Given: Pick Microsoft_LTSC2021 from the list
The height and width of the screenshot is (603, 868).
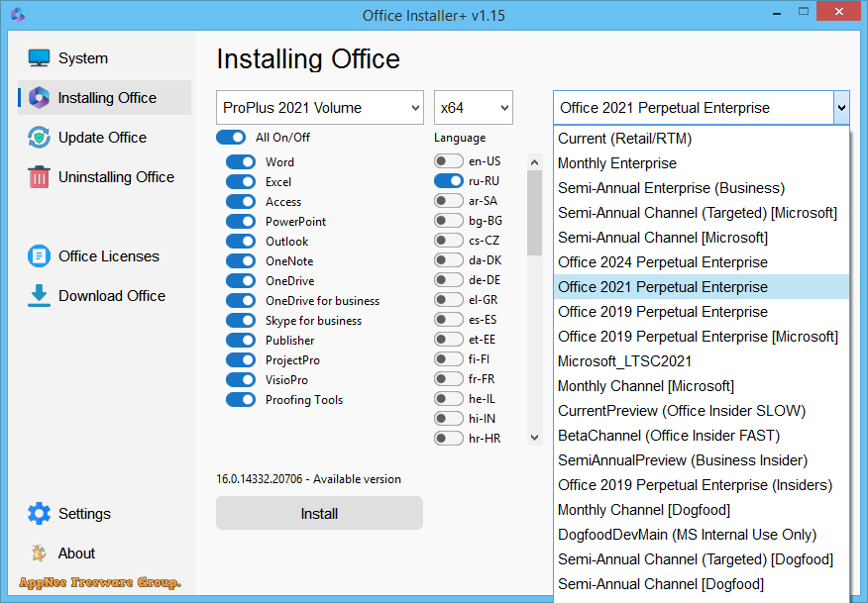Looking at the screenshot, I should [x=701, y=361].
